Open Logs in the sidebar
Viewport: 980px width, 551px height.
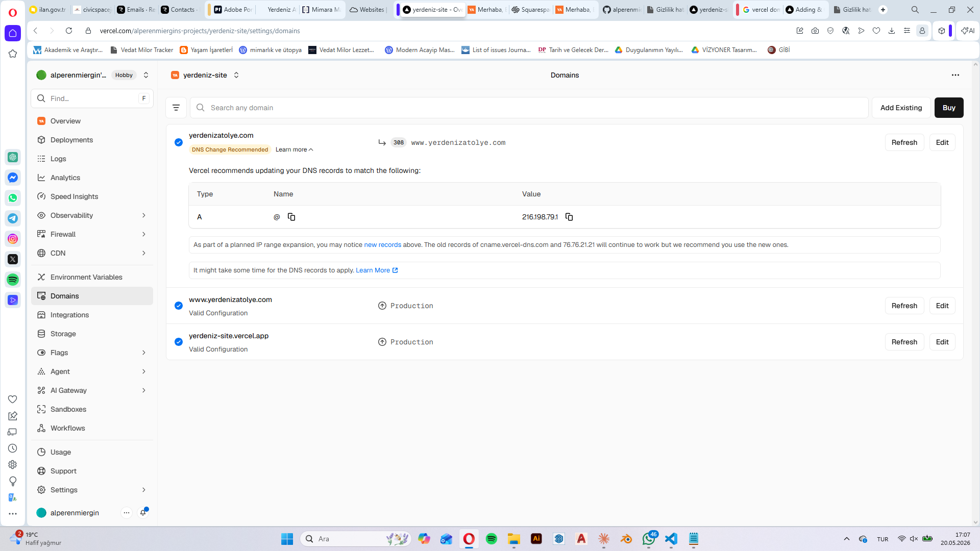coord(92,159)
